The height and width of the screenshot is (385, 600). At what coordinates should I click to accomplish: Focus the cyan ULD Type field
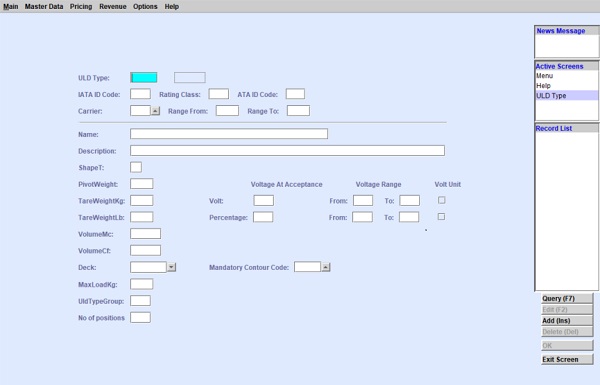coord(144,78)
